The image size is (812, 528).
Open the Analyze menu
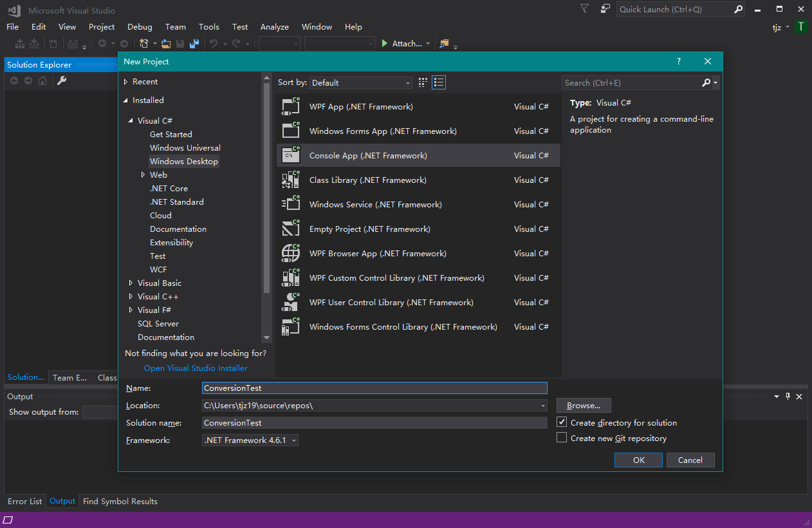pos(275,27)
